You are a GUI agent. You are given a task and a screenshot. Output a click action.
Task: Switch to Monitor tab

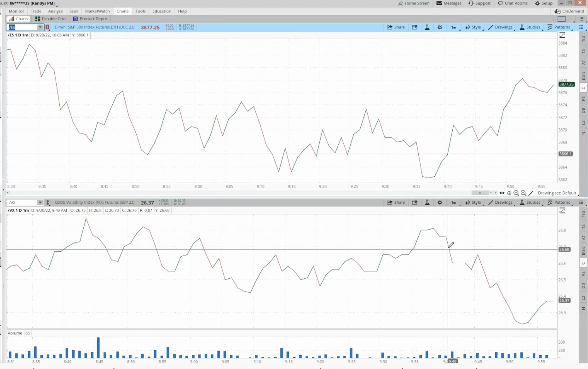click(x=17, y=11)
